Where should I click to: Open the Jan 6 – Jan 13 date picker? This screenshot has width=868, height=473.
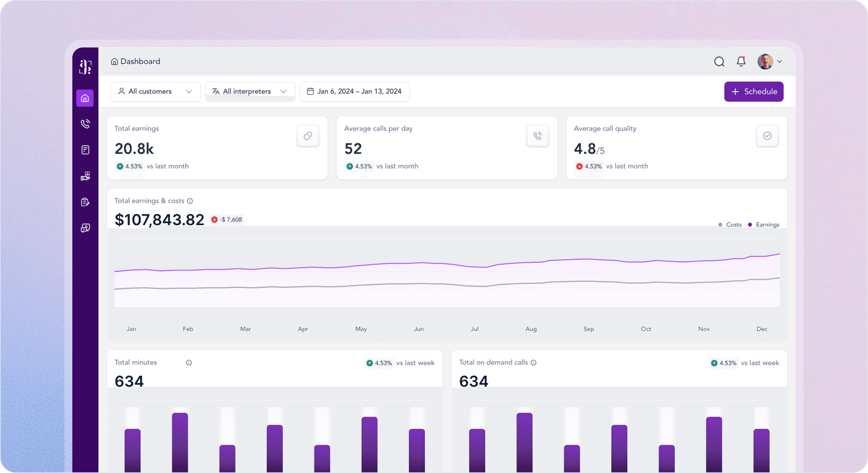(x=354, y=92)
